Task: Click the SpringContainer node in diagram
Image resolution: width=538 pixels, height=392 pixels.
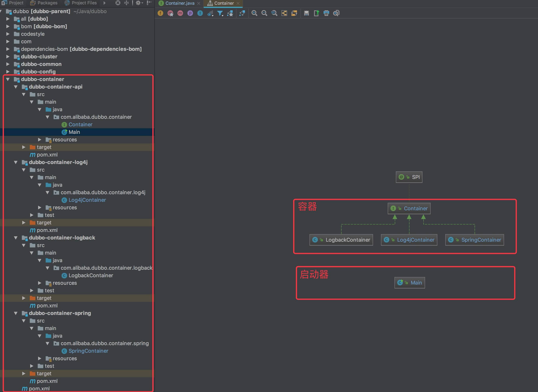Action: coord(475,240)
